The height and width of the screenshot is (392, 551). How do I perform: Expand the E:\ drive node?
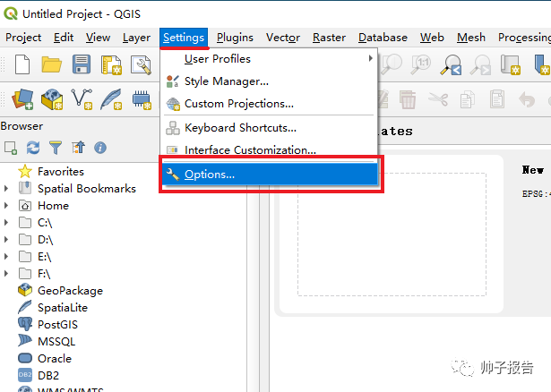click(x=6, y=256)
